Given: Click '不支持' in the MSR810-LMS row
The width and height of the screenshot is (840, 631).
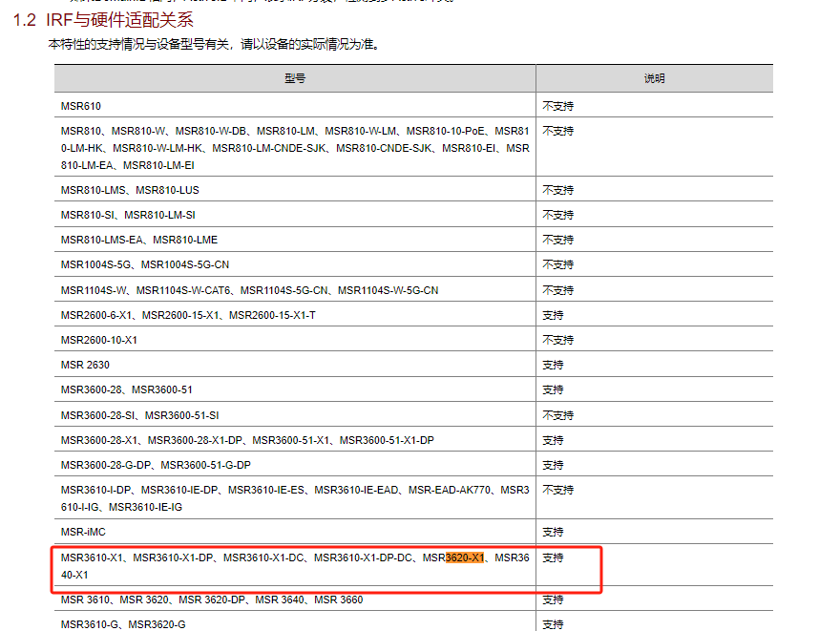Looking at the screenshot, I should point(557,190).
